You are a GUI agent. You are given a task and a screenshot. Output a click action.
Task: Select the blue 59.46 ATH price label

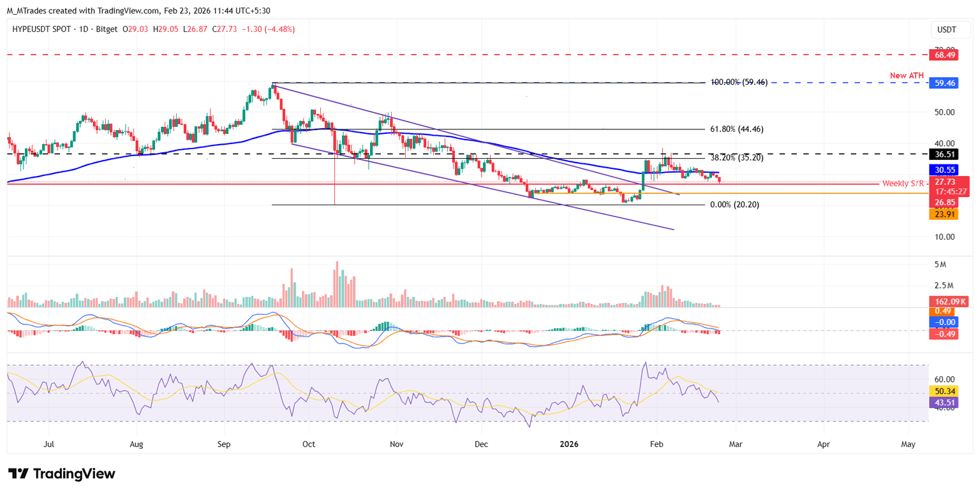(x=940, y=82)
